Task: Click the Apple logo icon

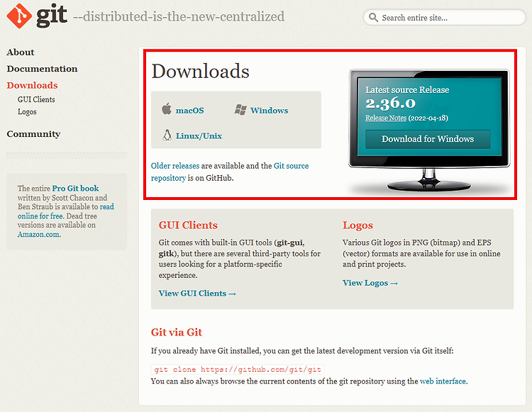Action: (166, 109)
